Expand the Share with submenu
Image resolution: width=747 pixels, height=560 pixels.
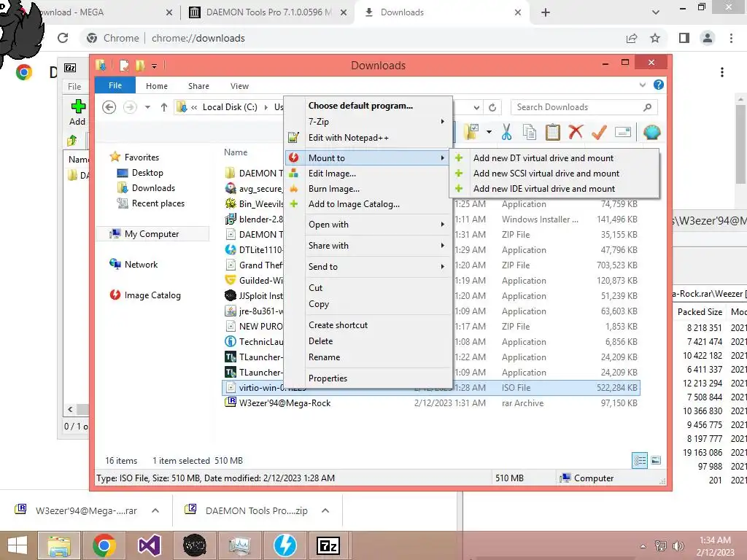click(368, 245)
